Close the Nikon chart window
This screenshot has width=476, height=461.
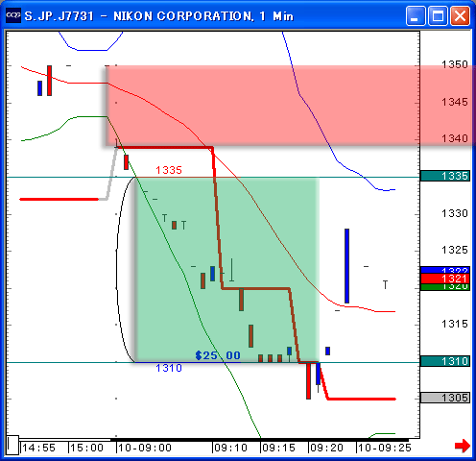460,15
